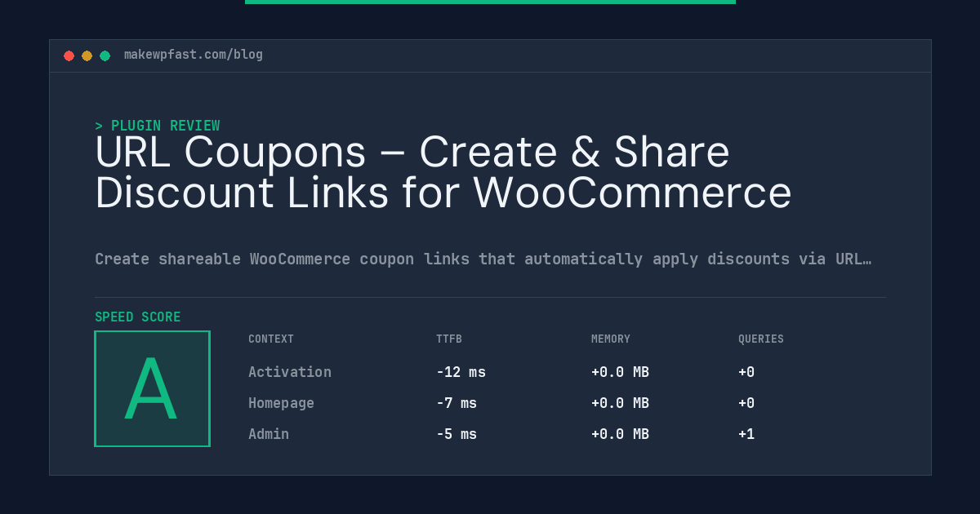The width and height of the screenshot is (980, 514).
Task: Click the CONTEXT column header
Action: tap(271, 339)
